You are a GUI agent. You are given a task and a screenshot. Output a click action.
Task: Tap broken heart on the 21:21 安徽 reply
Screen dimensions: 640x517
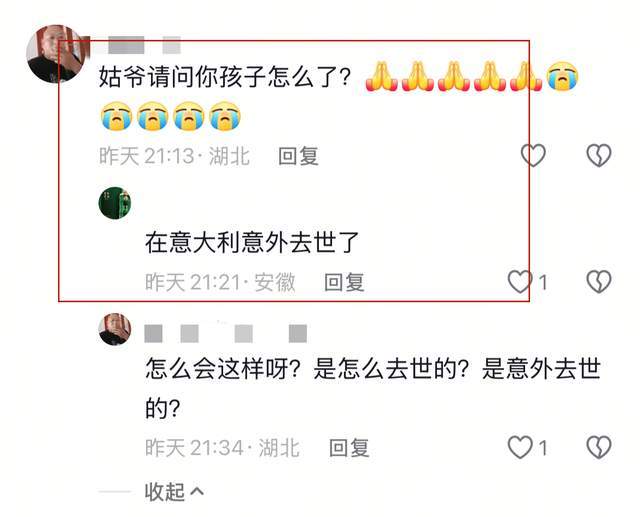[x=599, y=282]
